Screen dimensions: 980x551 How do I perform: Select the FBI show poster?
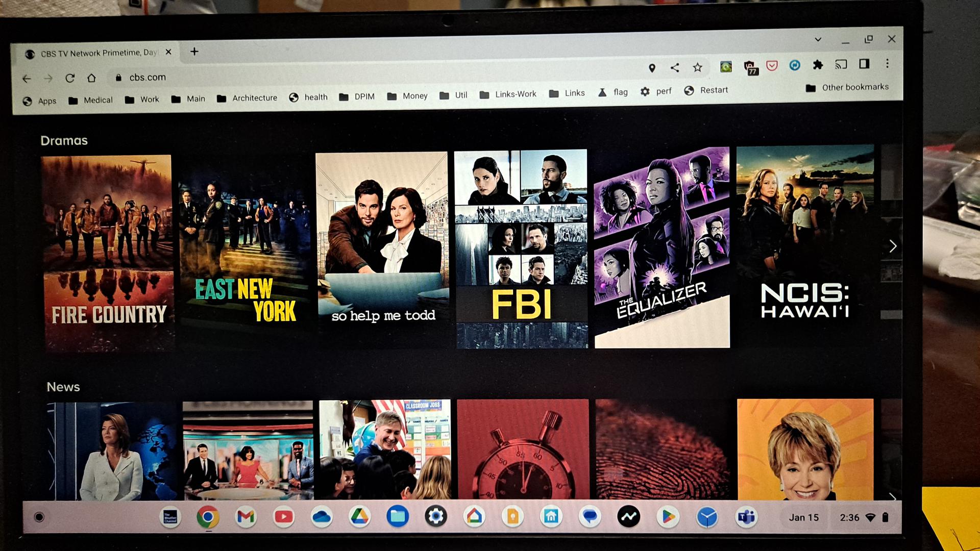(521, 247)
